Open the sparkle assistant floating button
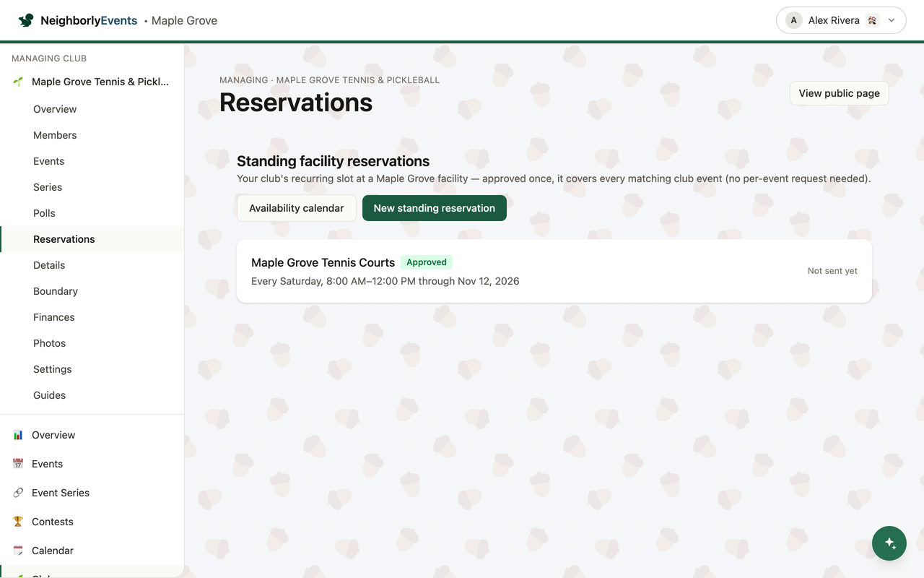This screenshot has width=924, height=578. [889, 543]
